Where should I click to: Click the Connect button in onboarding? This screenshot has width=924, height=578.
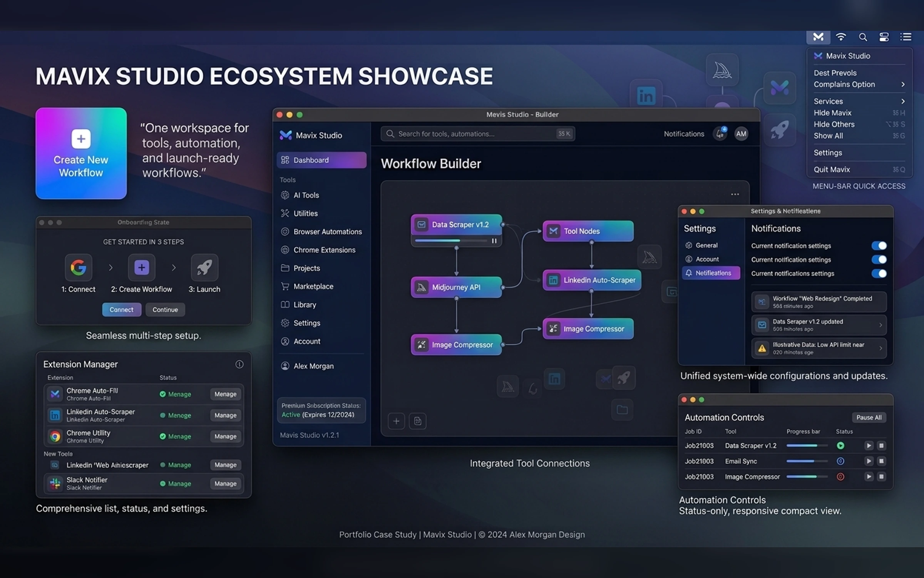click(x=121, y=309)
